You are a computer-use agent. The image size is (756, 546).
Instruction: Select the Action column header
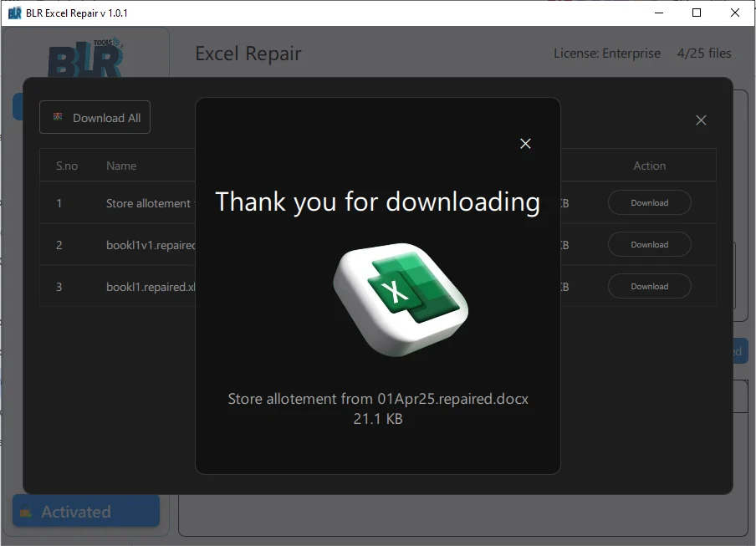click(x=649, y=165)
